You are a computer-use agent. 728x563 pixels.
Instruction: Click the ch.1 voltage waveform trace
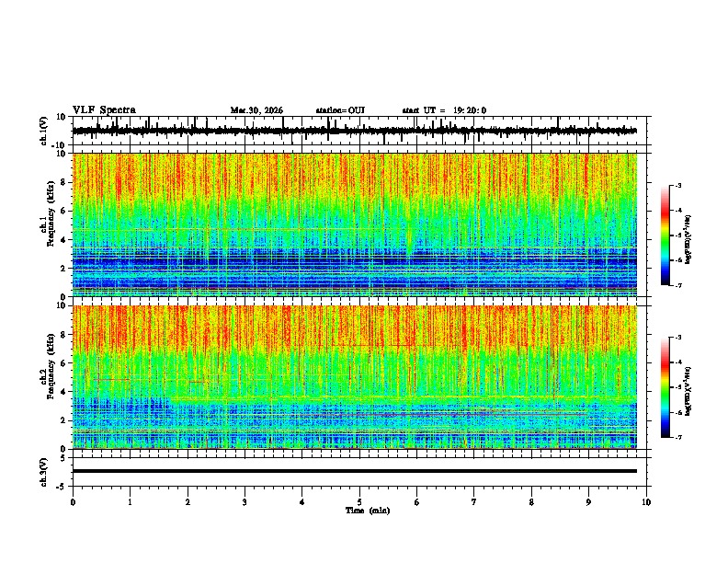(355, 131)
